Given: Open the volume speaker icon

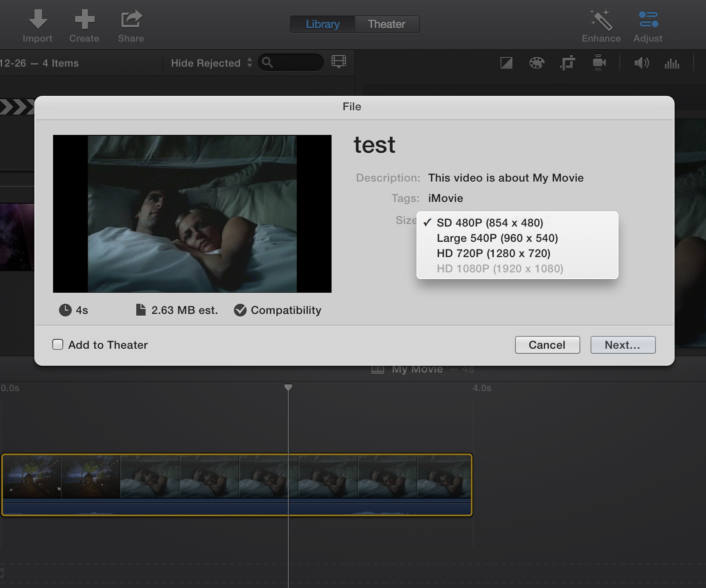Looking at the screenshot, I should pos(641,63).
